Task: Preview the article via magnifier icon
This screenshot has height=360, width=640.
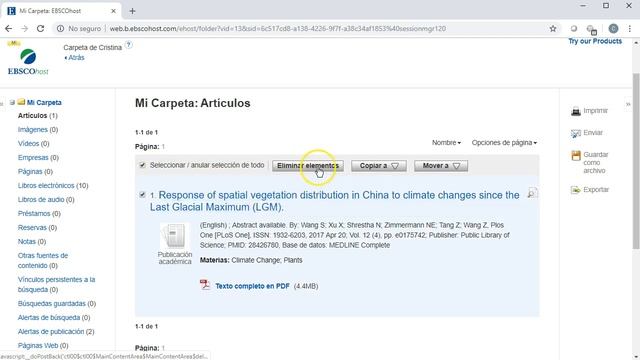Action: point(532,193)
